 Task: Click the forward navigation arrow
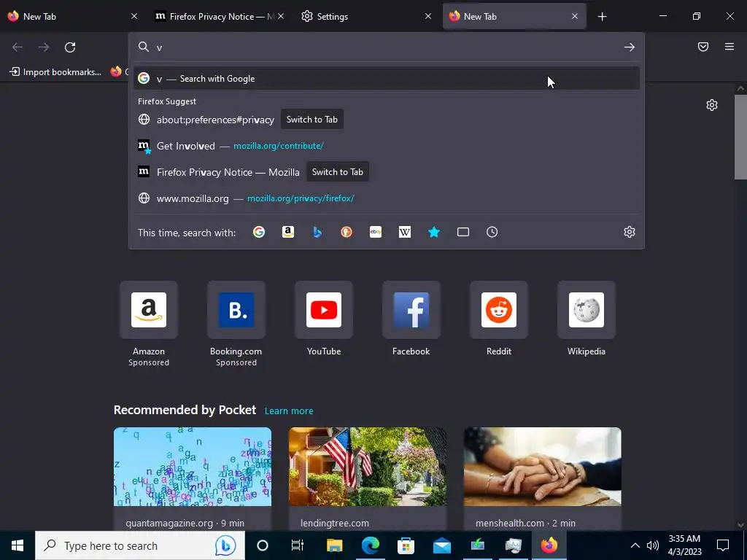(x=44, y=47)
